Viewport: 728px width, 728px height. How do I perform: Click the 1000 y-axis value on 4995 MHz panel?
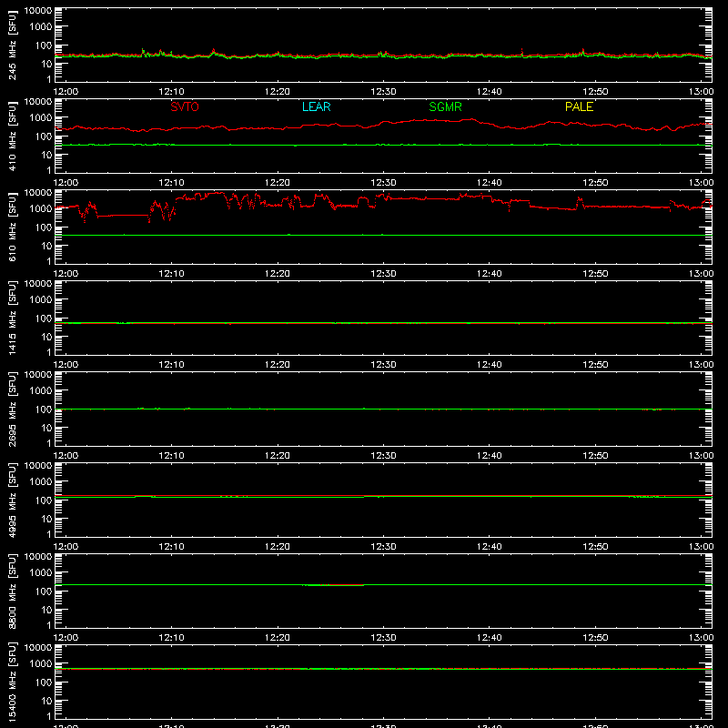click(x=41, y=482)
